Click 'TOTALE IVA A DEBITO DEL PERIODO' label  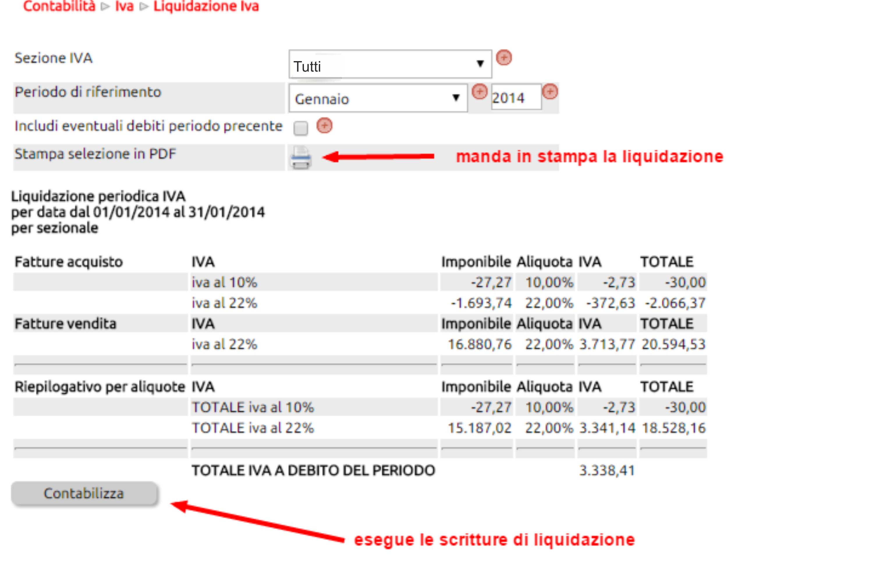[313, 470]
